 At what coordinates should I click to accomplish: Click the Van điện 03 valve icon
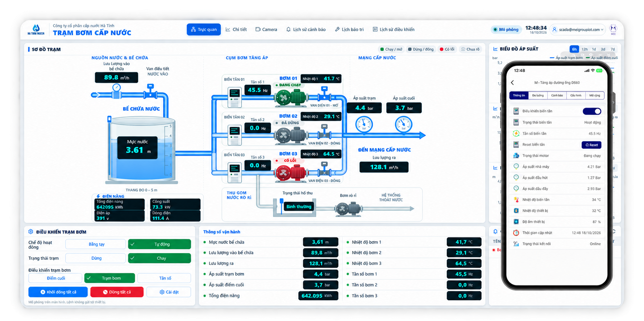324,169
